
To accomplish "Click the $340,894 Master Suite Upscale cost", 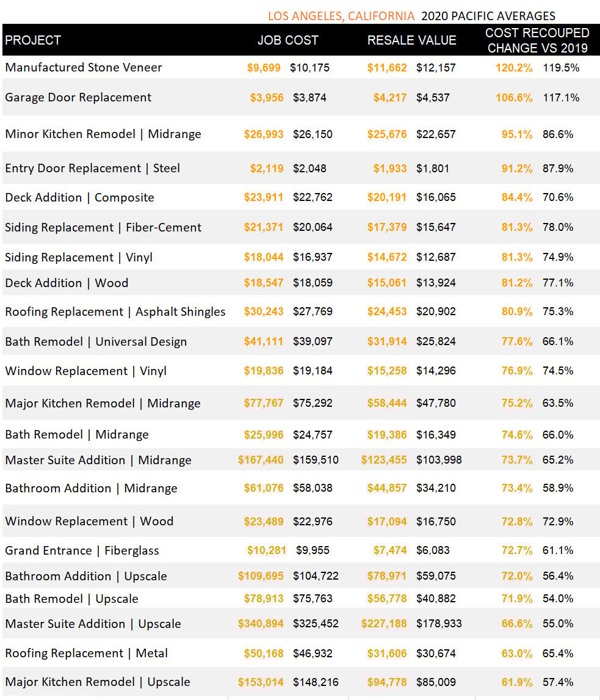I will pyautogui.click(x=261, y=624).
